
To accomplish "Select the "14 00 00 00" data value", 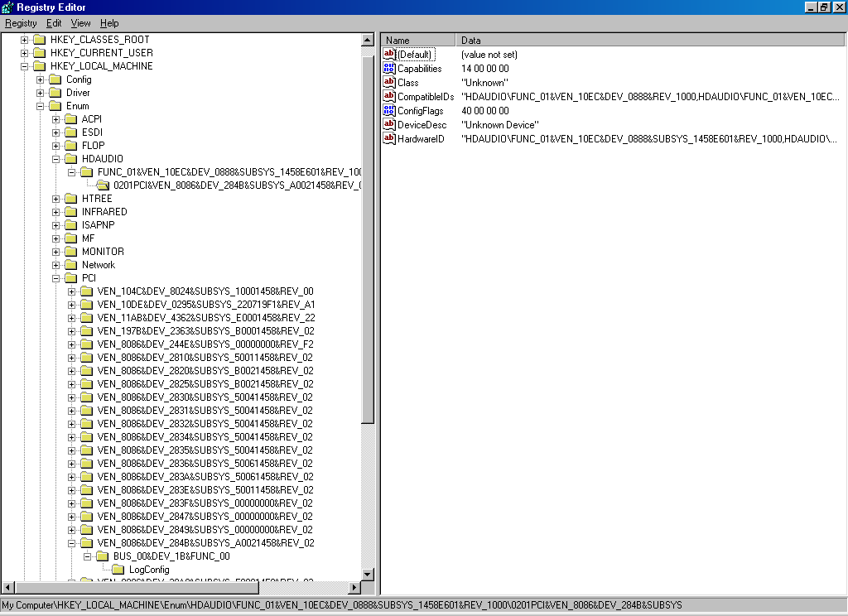I will (485, 69).
